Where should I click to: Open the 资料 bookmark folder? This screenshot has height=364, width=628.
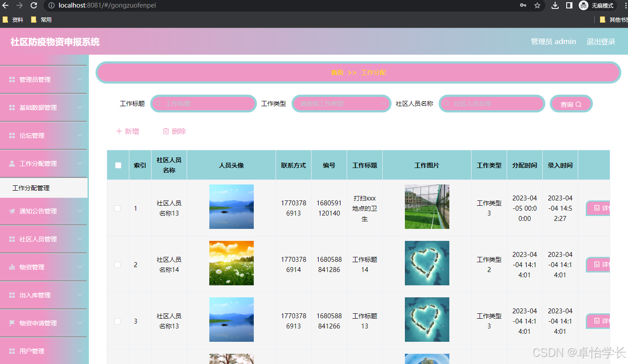pyautogui.click(x=13, y=20)
